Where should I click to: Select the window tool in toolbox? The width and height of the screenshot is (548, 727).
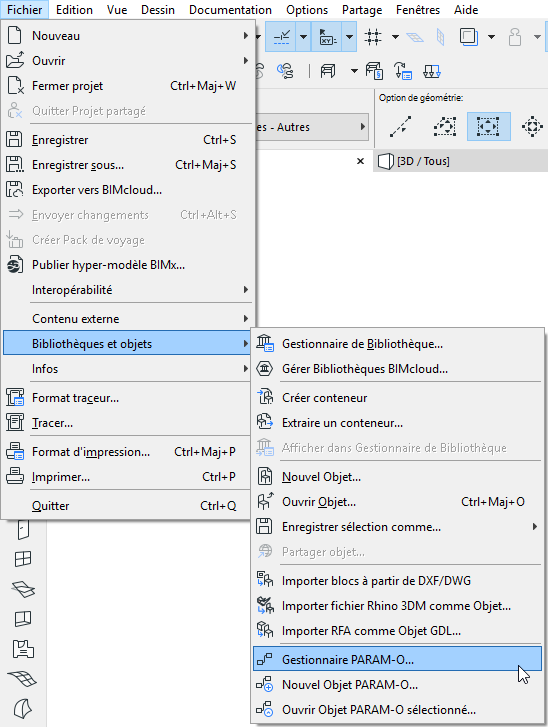(23, 559)
